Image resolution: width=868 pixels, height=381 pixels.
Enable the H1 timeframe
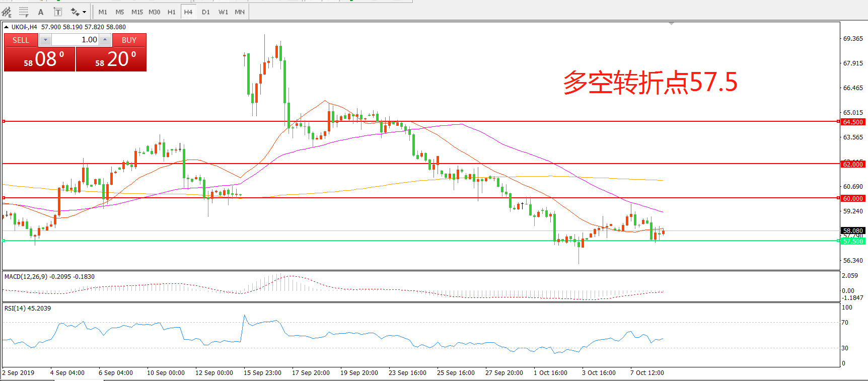(x=171, y=12)
